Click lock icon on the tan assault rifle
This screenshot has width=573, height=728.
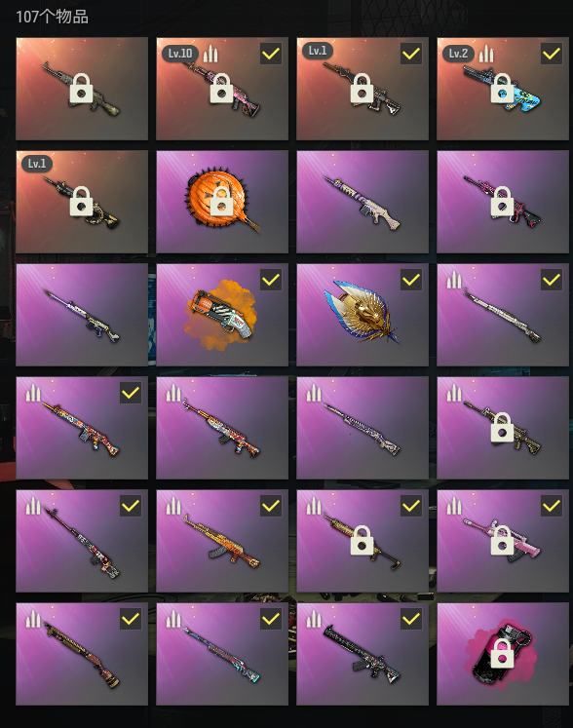coord(503,427)
